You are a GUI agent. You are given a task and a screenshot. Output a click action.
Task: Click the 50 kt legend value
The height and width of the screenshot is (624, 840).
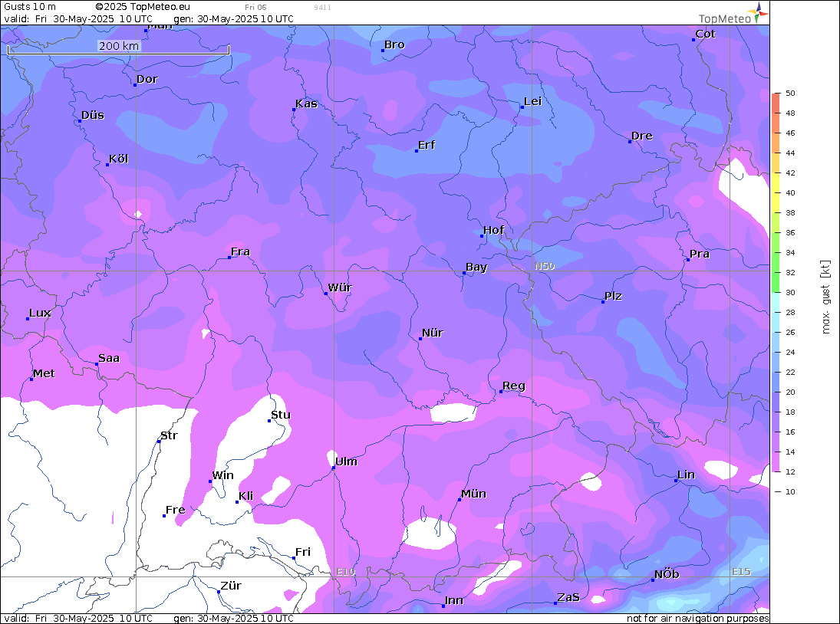pyautogui.click(x=790, y=93)
